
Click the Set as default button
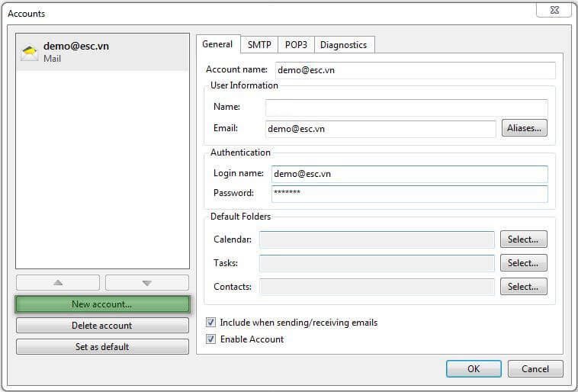pos(102,347)
